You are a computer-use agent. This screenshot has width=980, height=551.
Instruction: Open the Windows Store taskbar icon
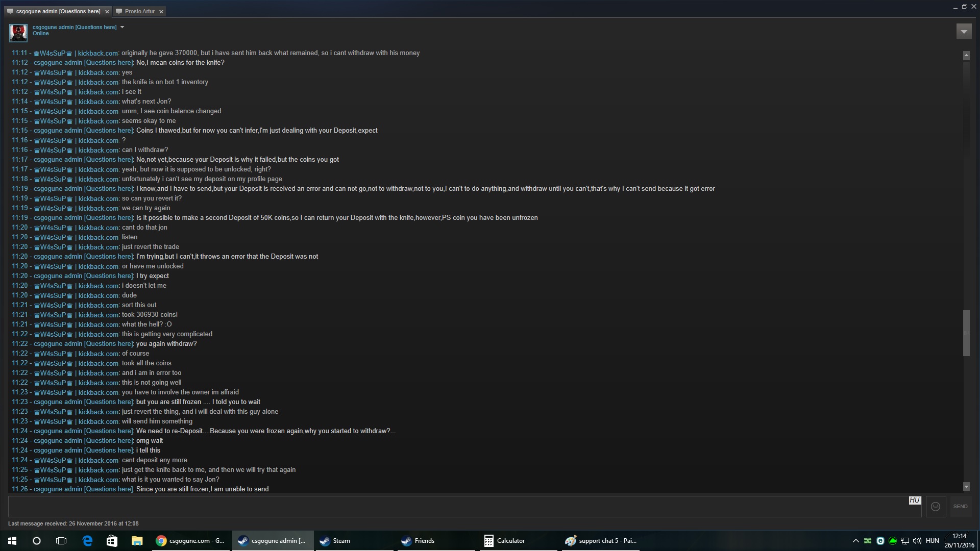[112, 541]
